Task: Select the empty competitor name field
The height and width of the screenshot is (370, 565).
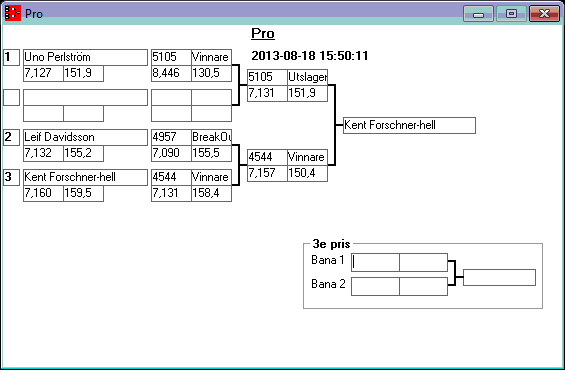Action: tap(85, 97)
